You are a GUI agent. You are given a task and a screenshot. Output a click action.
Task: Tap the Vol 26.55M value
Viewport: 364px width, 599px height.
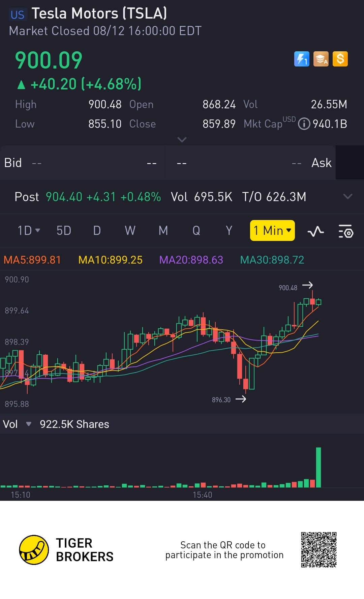(329, 104)
